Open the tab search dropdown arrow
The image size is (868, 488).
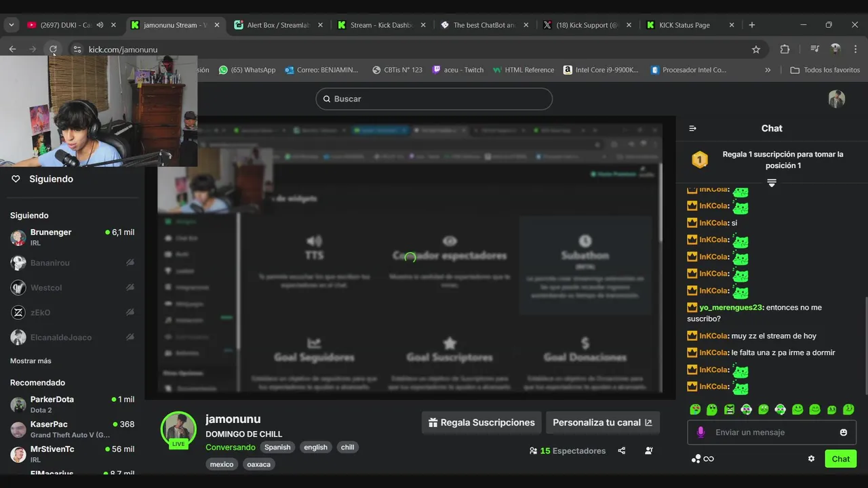tap(11, 25)
